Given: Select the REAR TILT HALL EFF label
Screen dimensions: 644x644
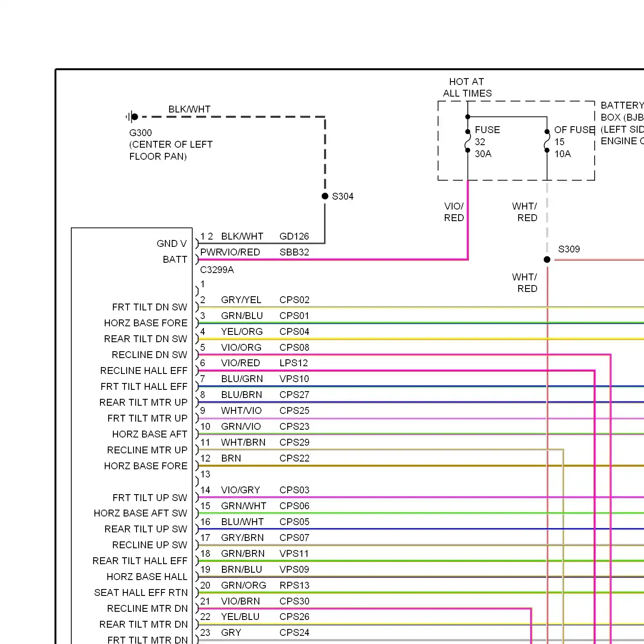Looking at the screenshot, I should coord(140,561).
